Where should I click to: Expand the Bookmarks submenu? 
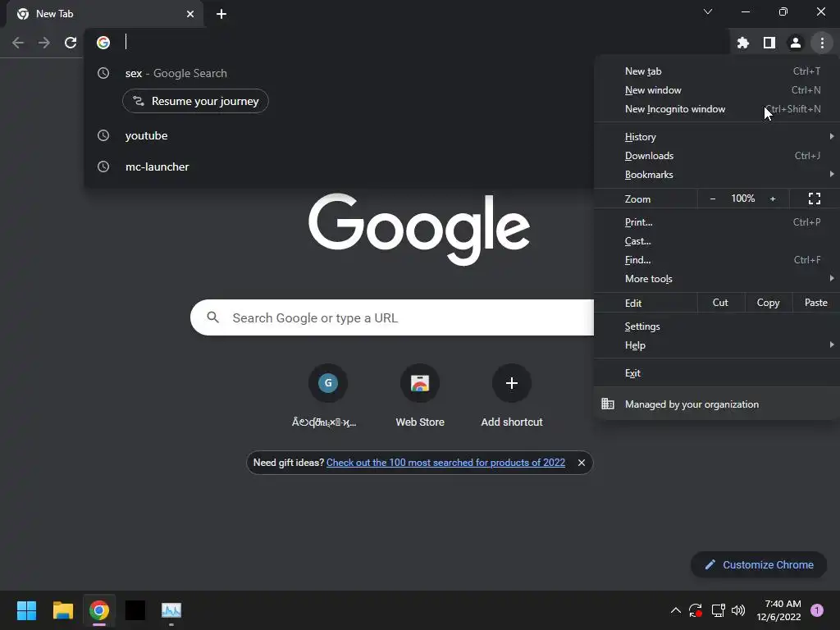[717, 175]
